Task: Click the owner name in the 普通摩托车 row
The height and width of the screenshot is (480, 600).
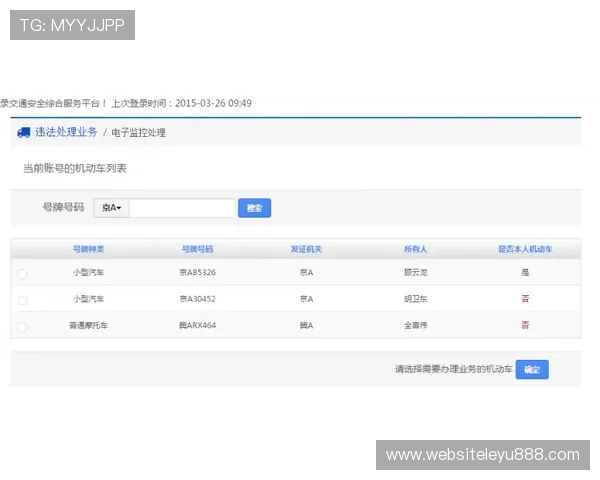Action: pos(416,325)
